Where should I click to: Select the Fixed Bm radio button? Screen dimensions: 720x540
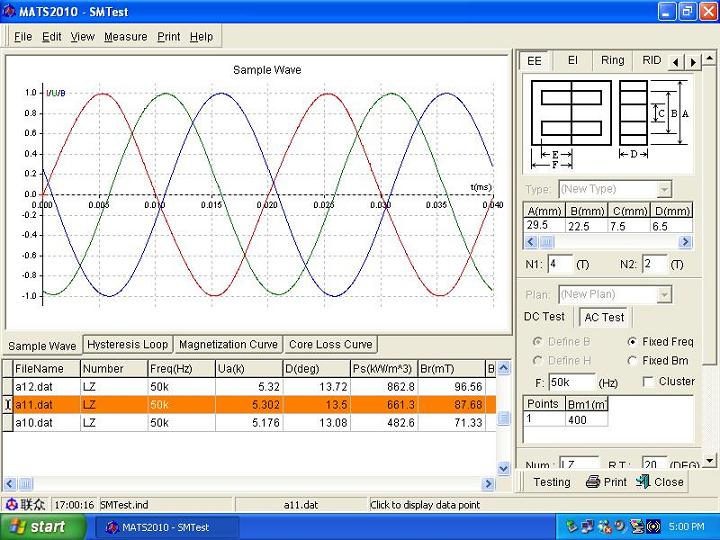click(632, 361)
